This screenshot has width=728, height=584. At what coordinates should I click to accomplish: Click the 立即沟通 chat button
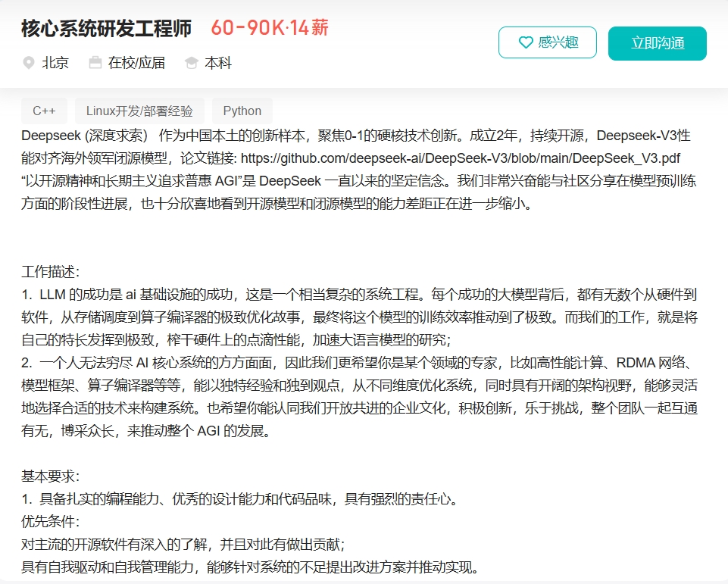click(x=658, y=43)
